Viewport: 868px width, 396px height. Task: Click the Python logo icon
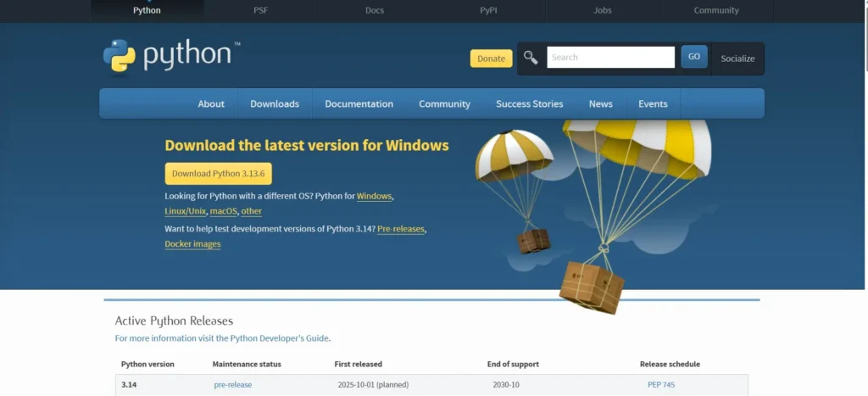[119, 55]
